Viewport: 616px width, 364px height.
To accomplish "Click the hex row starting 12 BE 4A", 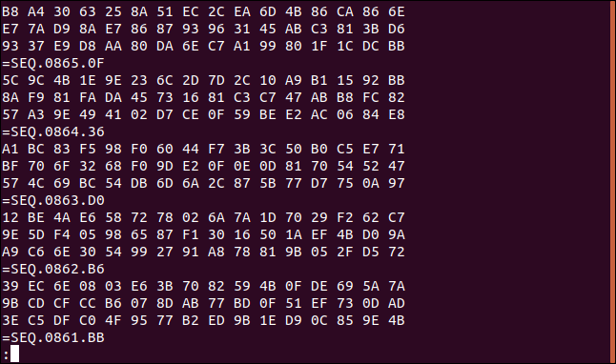I will point(203,217).
